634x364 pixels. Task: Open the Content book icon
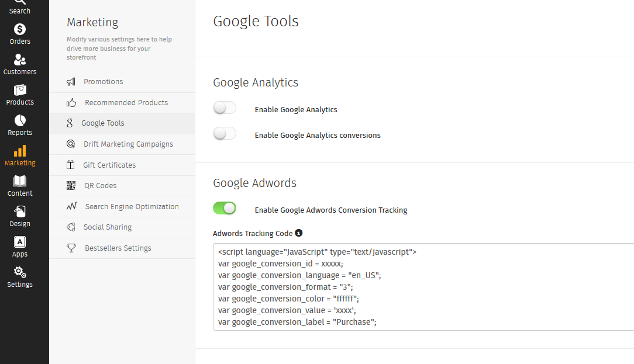[19, 181]
